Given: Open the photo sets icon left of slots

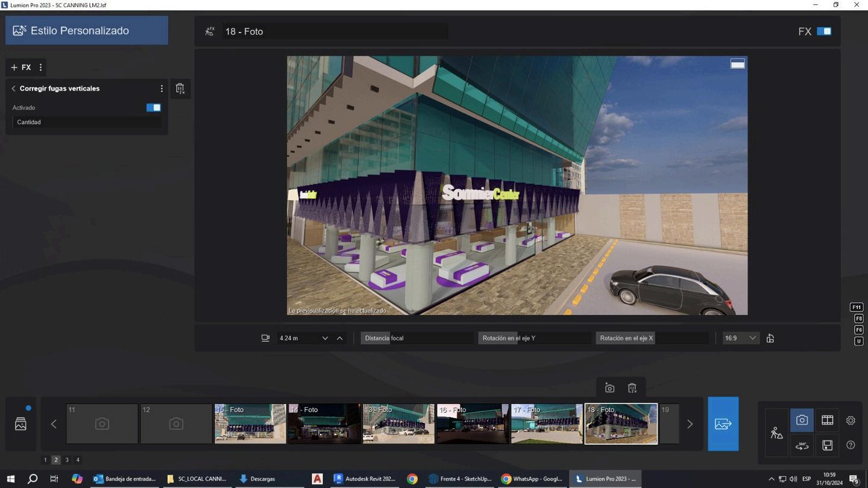Looking at the screenshot, I should [x=20, y=424].
